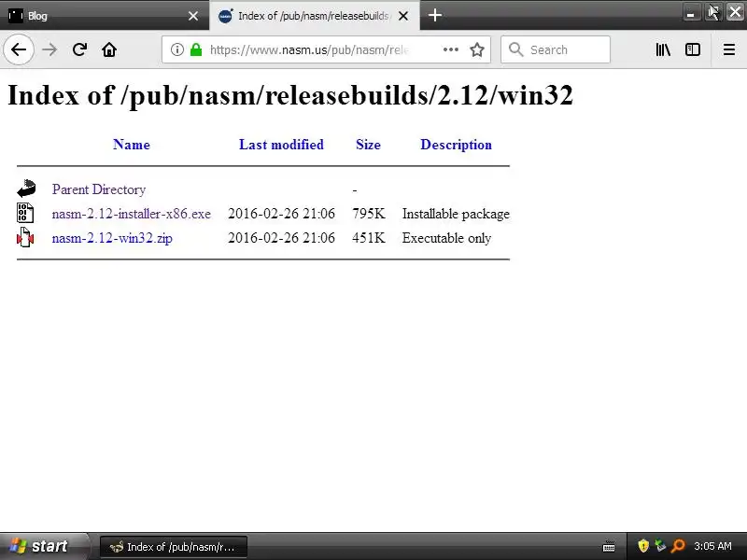This screenshot has height=560, width=747.
Task: Click the address bar URL
Action: point(309,49)
